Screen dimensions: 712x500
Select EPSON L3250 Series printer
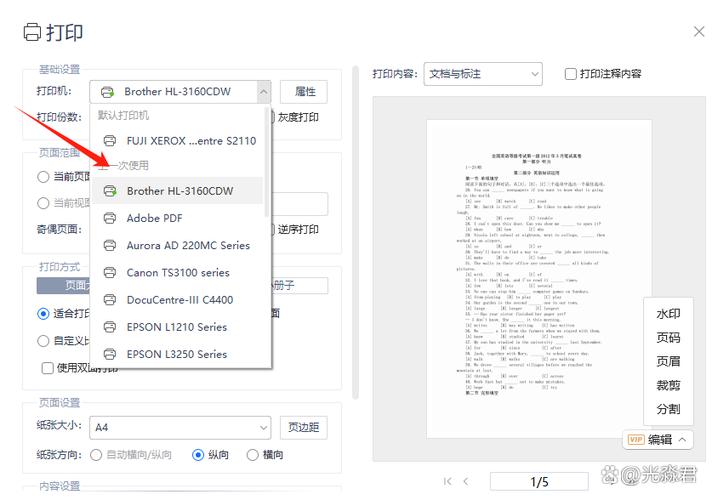click(178, 354)
